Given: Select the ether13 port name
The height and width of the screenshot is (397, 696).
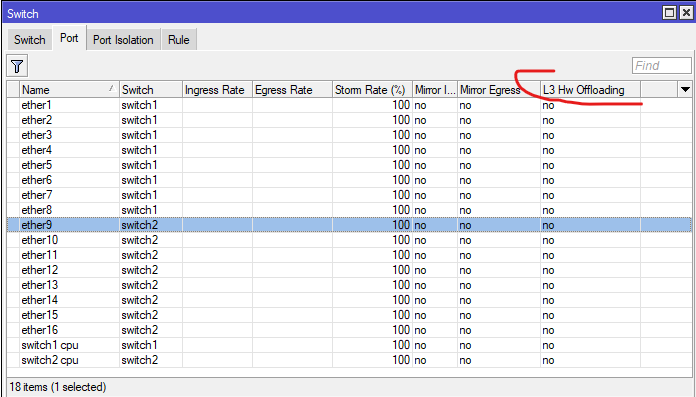Looking at the screenshot, I should (x=40, y=285).
